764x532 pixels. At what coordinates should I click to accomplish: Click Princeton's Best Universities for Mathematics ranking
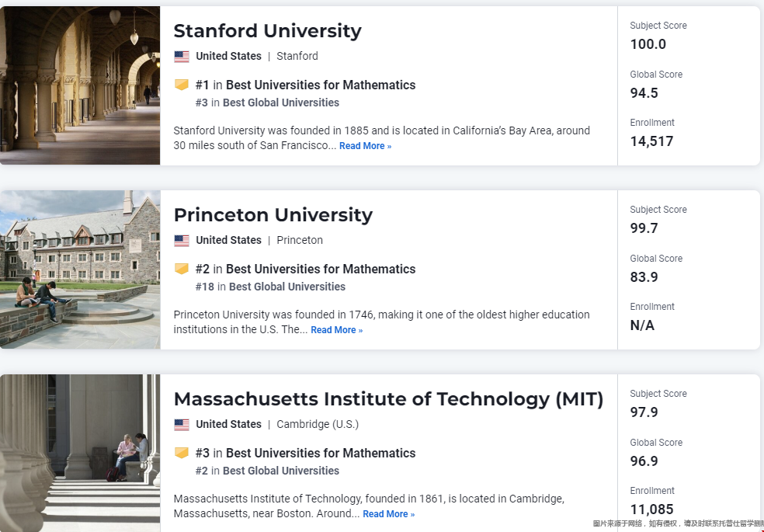305,269
